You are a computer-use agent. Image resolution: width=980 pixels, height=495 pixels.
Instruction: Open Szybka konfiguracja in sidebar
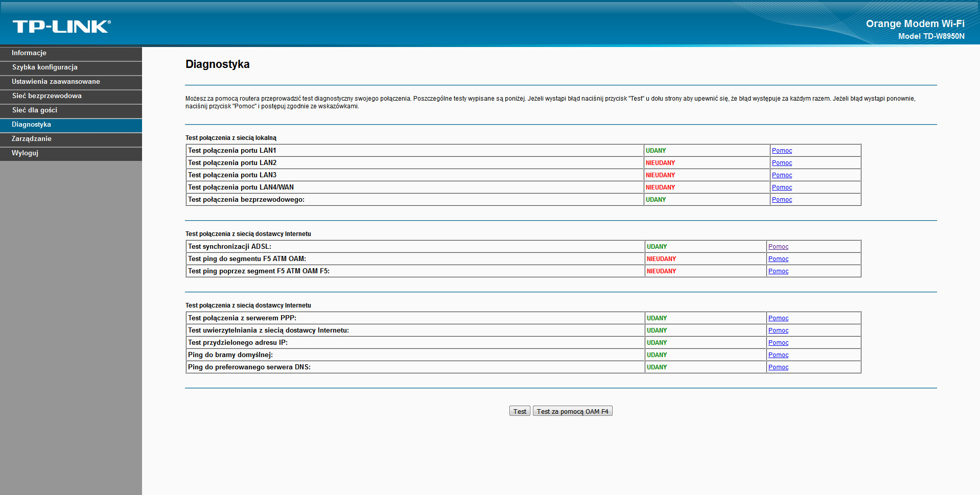point(71,67)
